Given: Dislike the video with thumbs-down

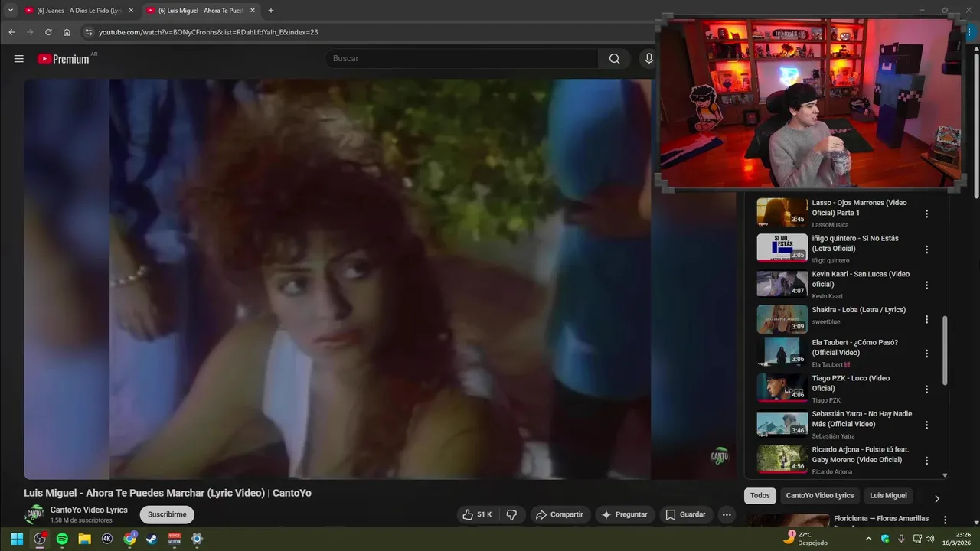Looking at the screenshot, I should pos(512,514).
